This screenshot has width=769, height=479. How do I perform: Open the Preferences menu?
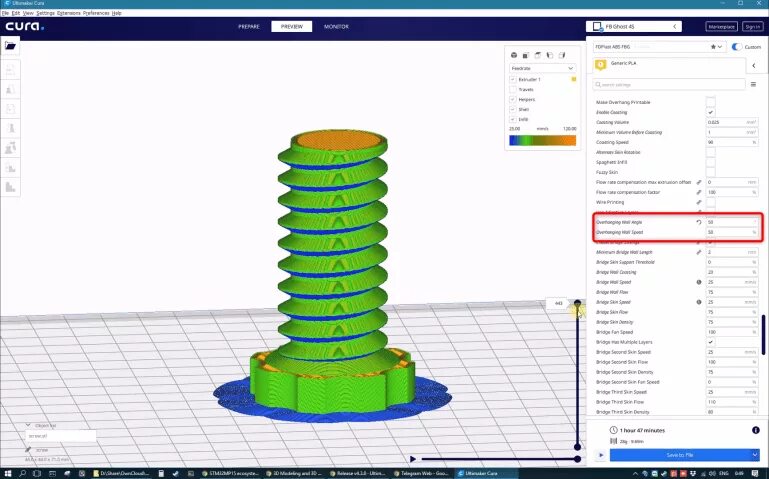click(x=96, y=13)
